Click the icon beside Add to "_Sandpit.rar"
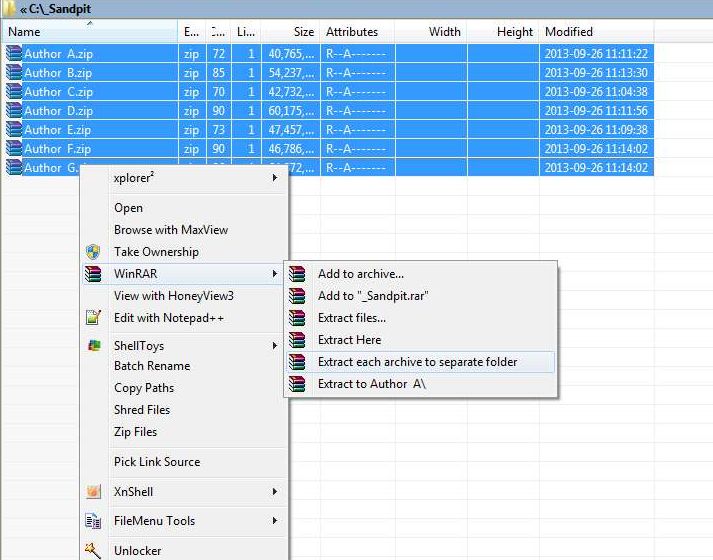The image size is (713, 560). [297, 296]
